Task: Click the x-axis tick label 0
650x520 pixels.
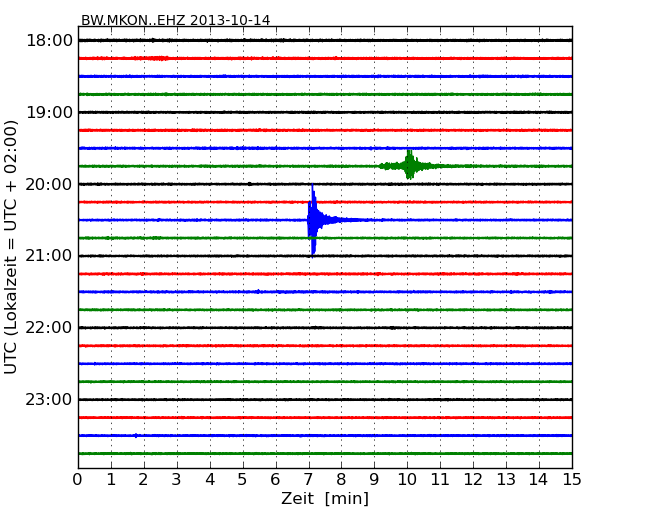Action: (x=78, y=480)
